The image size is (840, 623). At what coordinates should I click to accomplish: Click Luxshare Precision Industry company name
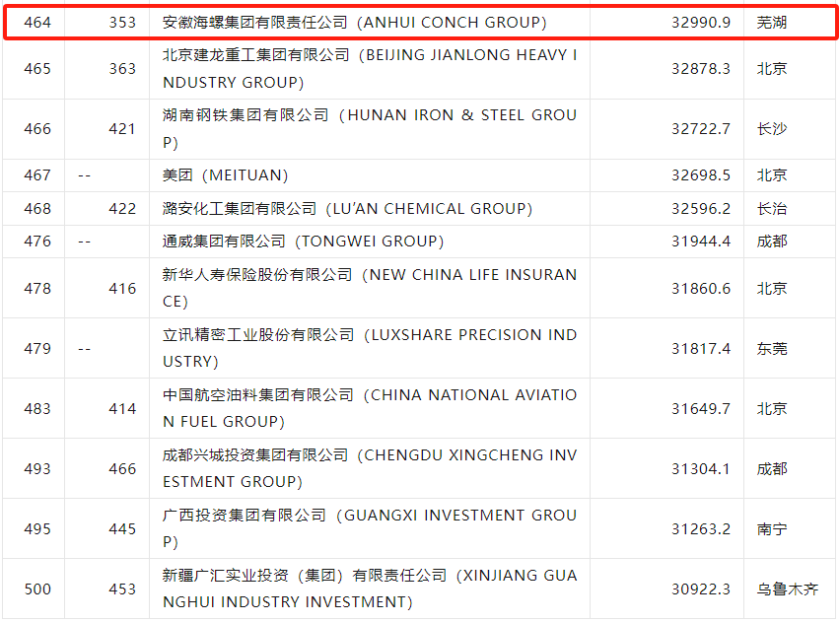coord(370,349)
